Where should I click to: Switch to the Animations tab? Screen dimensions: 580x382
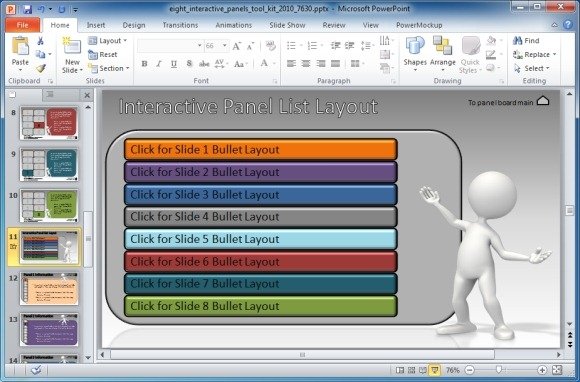233,25
